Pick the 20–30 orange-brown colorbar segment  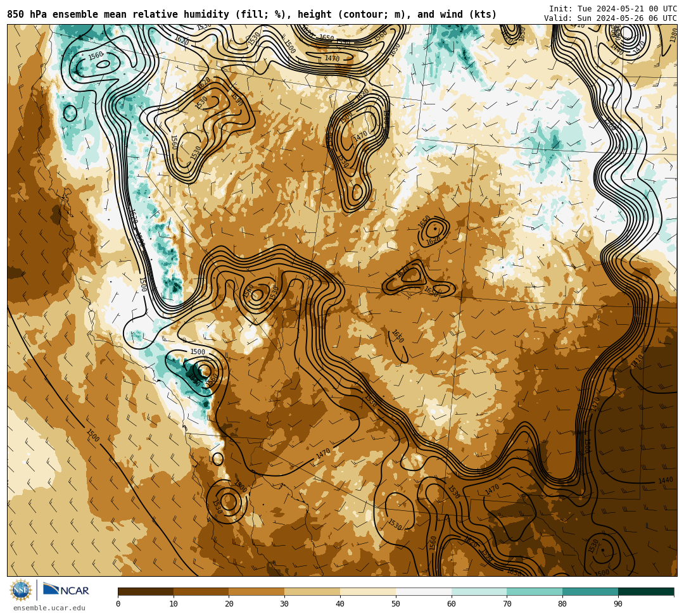pyautogui.click(x=257, y=591)
